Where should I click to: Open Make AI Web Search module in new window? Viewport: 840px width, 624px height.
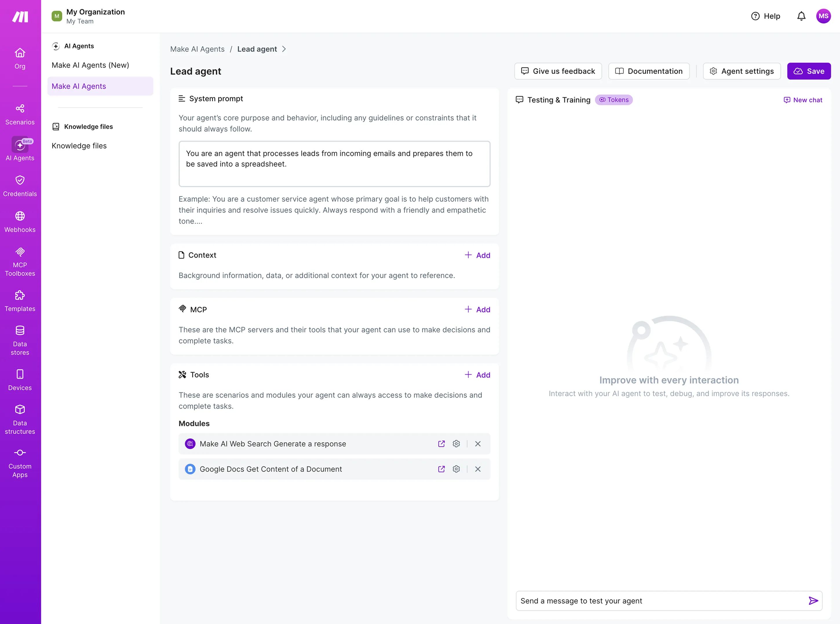coord(441,444)
